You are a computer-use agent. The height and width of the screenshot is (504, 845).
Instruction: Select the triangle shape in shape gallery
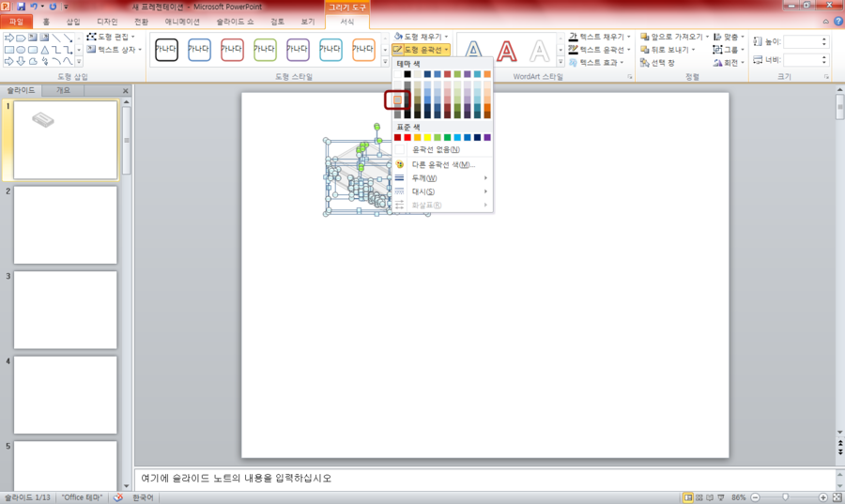click(x=44, y=50)
